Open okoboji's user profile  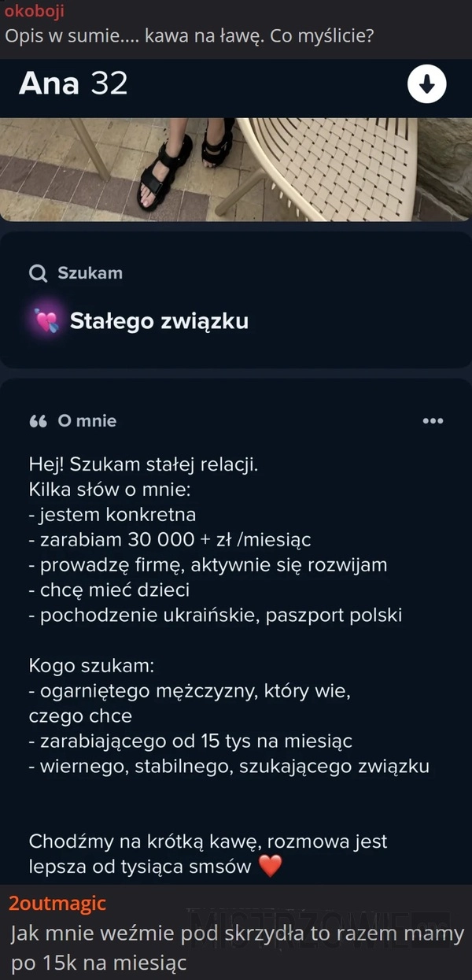(35, 12)
